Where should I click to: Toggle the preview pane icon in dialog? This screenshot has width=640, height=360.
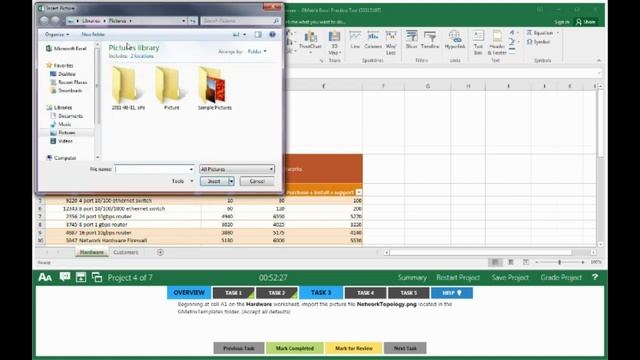click(x=258, y=35)
